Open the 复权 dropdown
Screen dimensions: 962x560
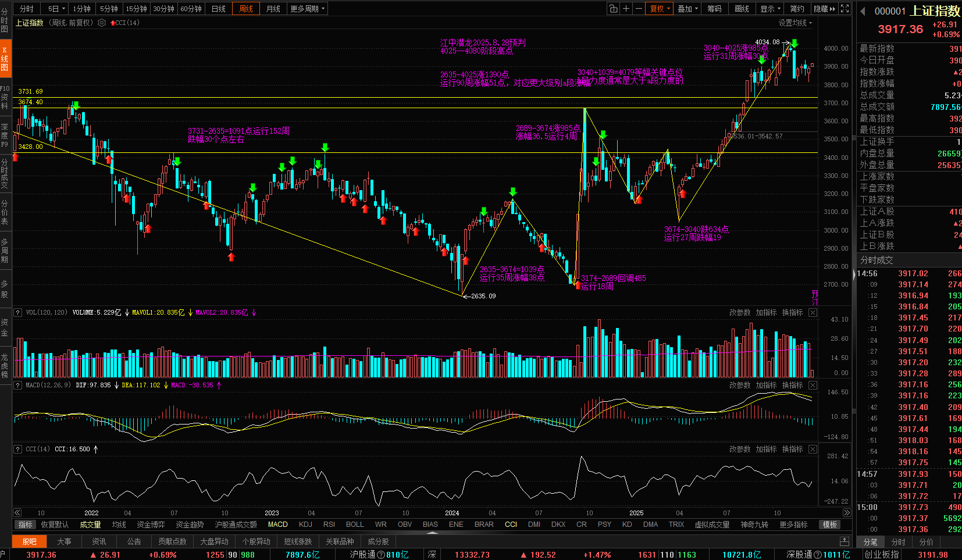pyautogui.click(x=660, y=9)
